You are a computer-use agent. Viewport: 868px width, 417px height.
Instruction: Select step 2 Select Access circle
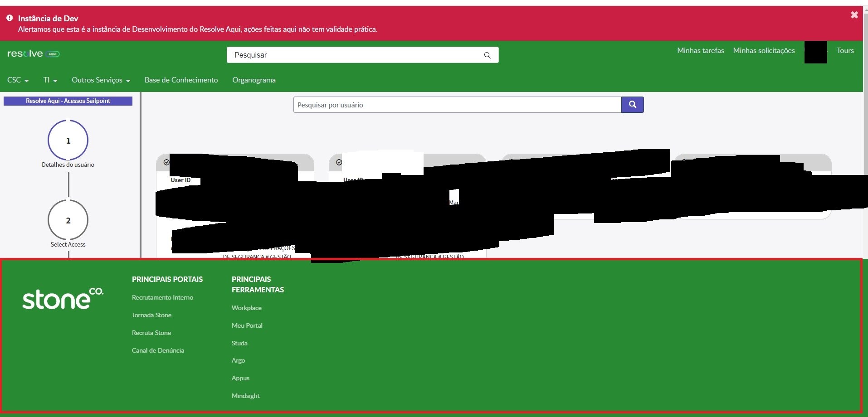click(x=68, y=220)
